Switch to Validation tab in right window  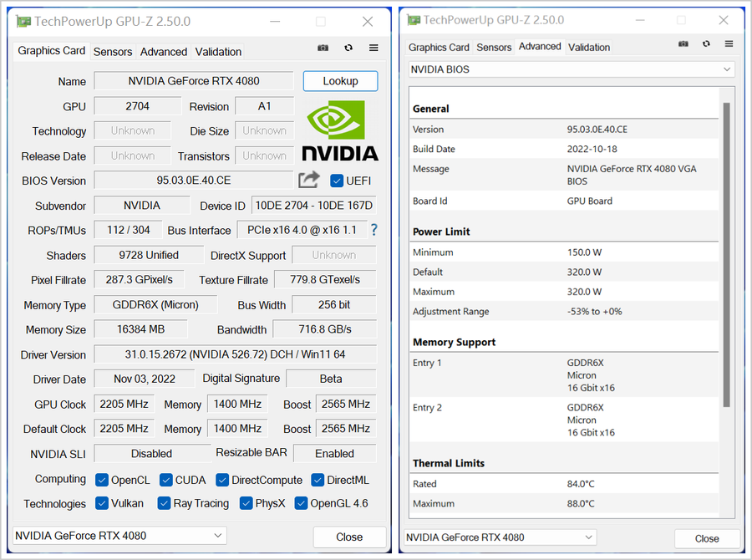click(589, 48)
